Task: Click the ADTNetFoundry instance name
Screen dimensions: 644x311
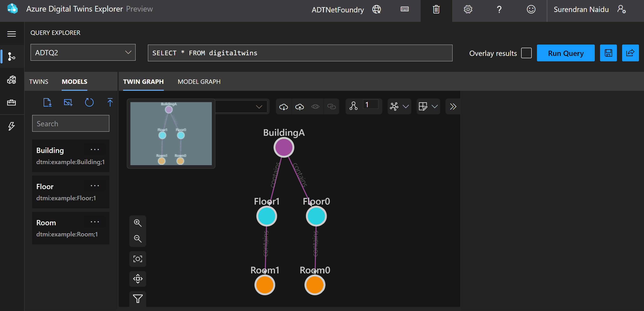Action: [338, 10]
